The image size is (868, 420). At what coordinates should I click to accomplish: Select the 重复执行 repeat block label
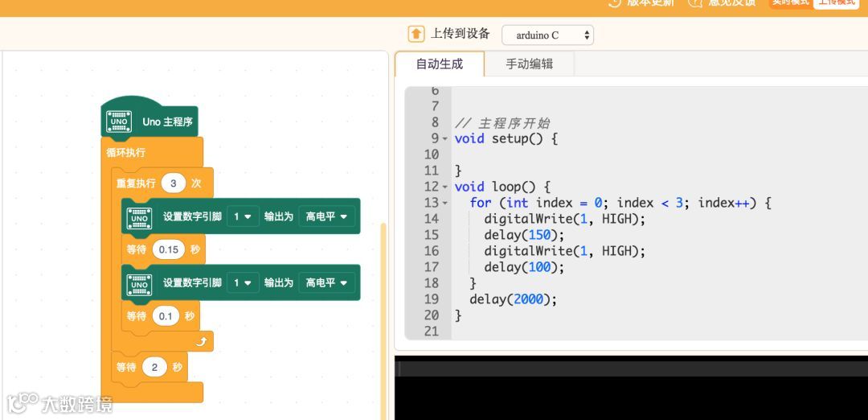coord(136,183)
